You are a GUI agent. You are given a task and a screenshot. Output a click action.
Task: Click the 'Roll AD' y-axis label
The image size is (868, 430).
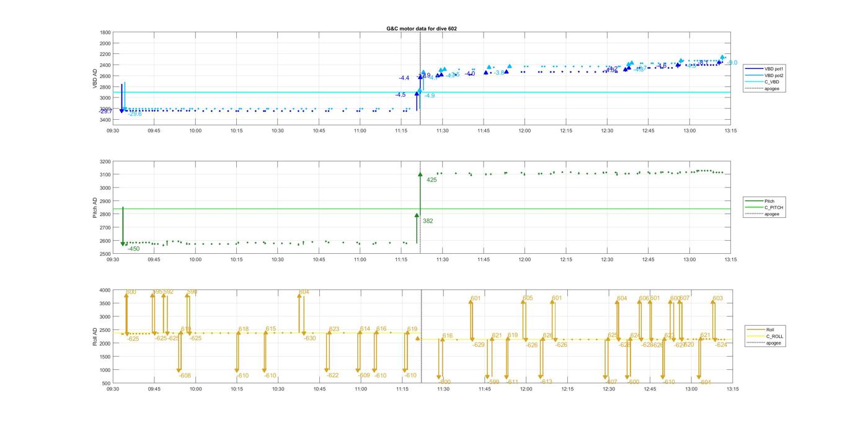95,336
